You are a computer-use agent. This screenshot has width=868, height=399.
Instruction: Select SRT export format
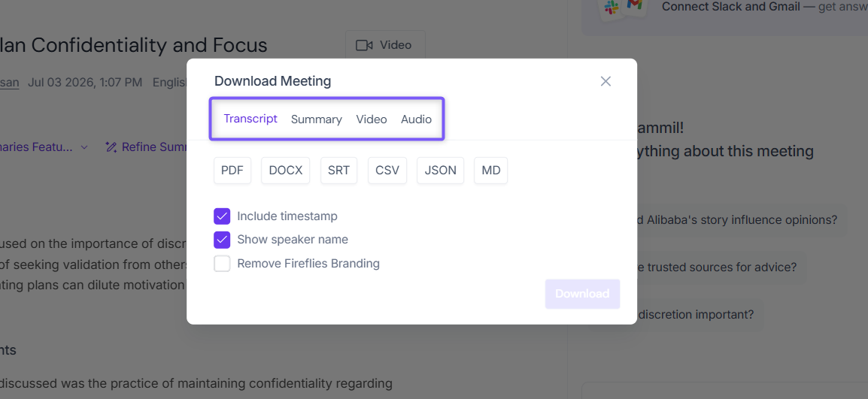(338, 171)
